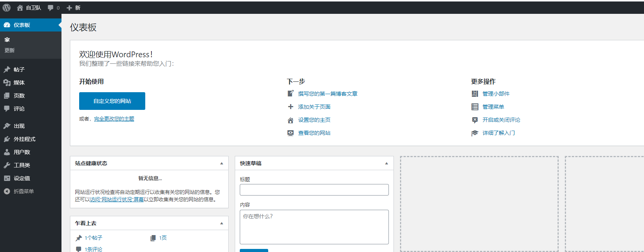The image size is (644, 252).
Task: Click the graduation cap icon beside 详细了解入门
Action: click(475, 133)
